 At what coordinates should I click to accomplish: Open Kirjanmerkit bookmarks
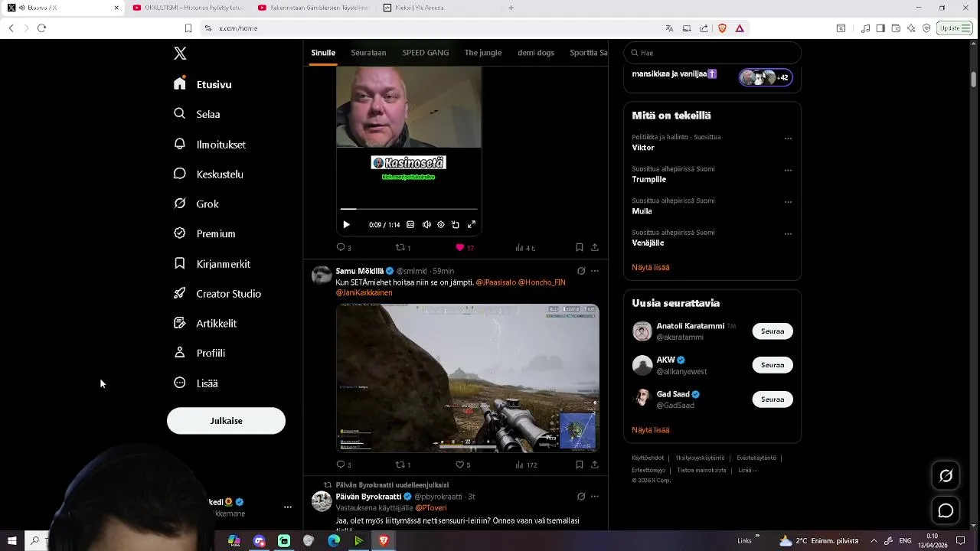[x=212, y=263]
